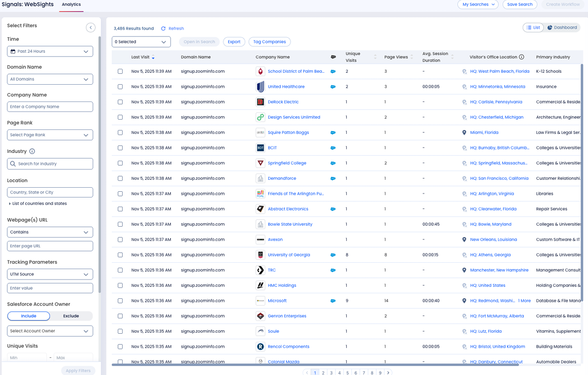Check the United Healthcare row checkbox

tap(120, 86)
